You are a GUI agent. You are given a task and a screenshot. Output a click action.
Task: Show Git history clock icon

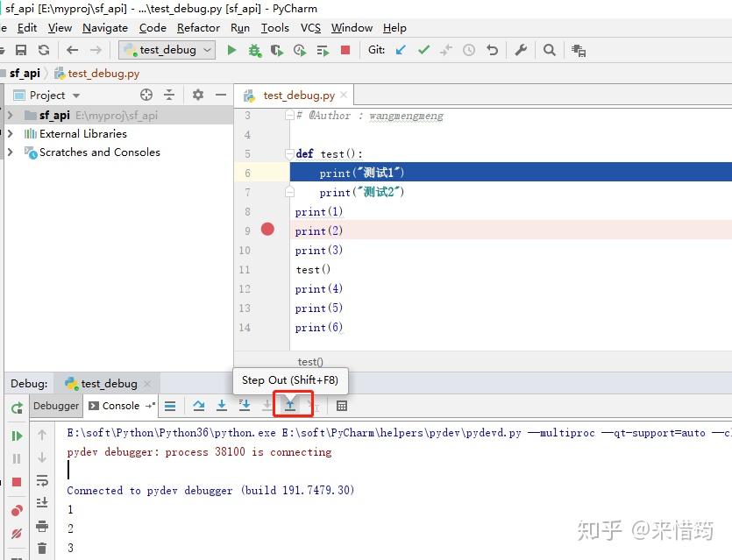[469, 50]
